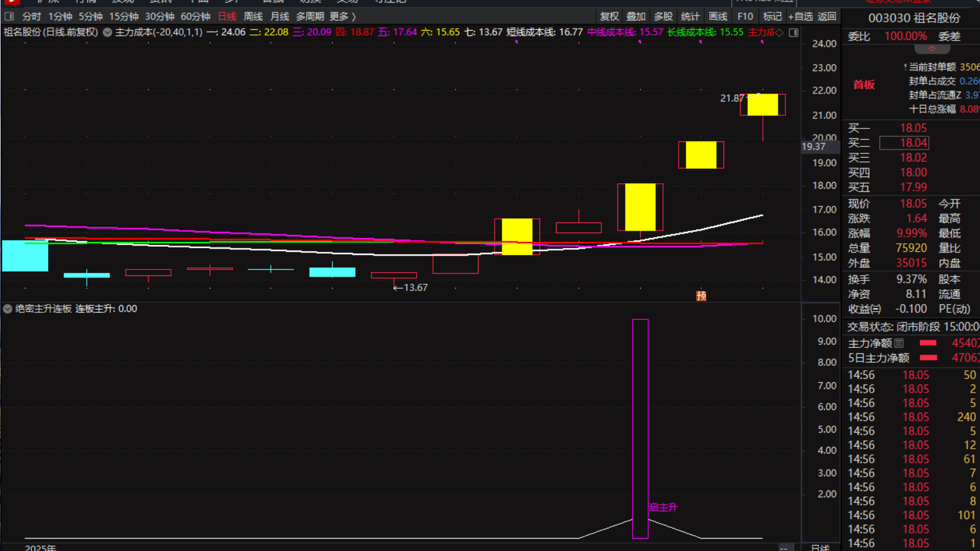Expand the 主力成本 indicator dropdown
Viewport: 980px width, 551px height.
[107, 32]
